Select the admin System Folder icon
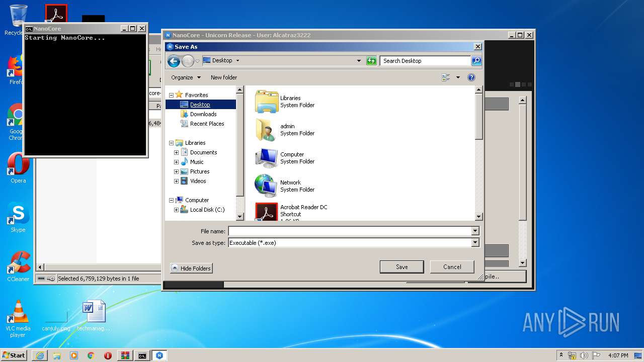The height and width of the screenshot is (362, 644). [266, 130]
